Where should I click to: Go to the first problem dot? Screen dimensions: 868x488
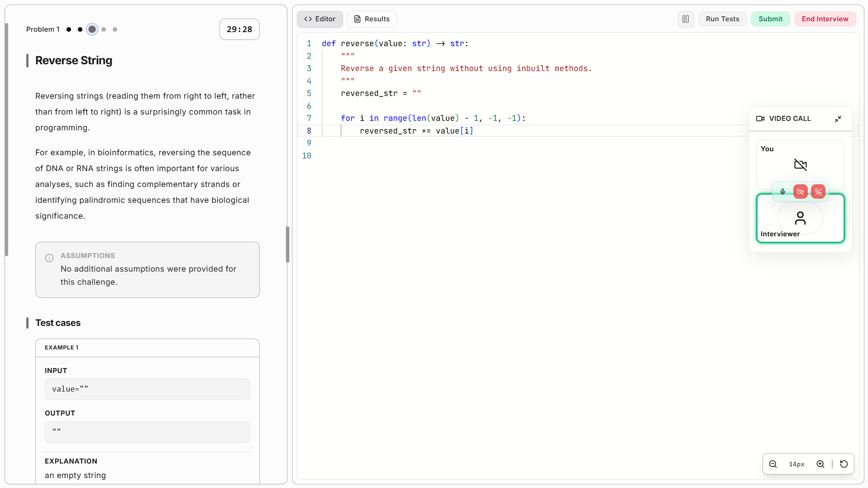pos(69,29)
